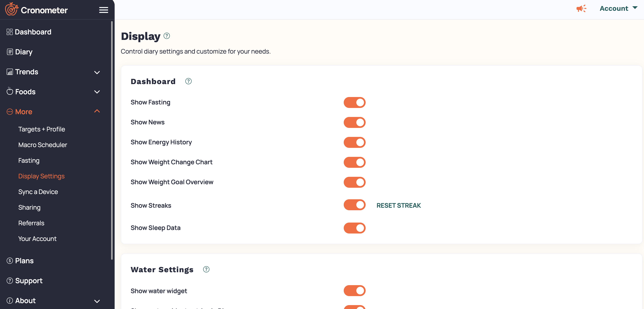644x309 pixels.
Task: Click the sidebar vertical scrollbar
Action: coord(112,140)
